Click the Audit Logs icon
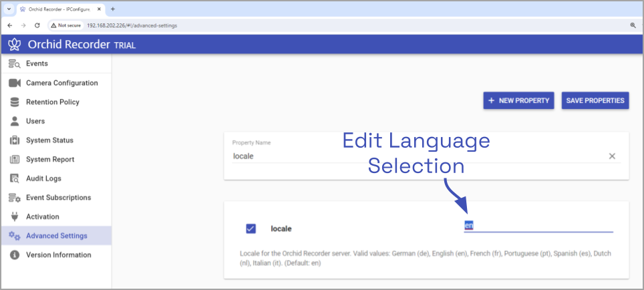This screenshot has width=644, height=290. click(15, 178)
